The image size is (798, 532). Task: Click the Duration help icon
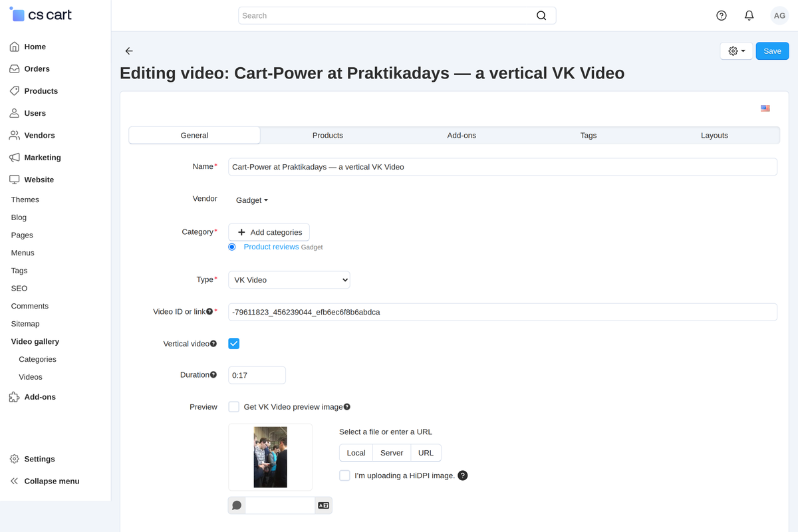[x=213, y=375]
